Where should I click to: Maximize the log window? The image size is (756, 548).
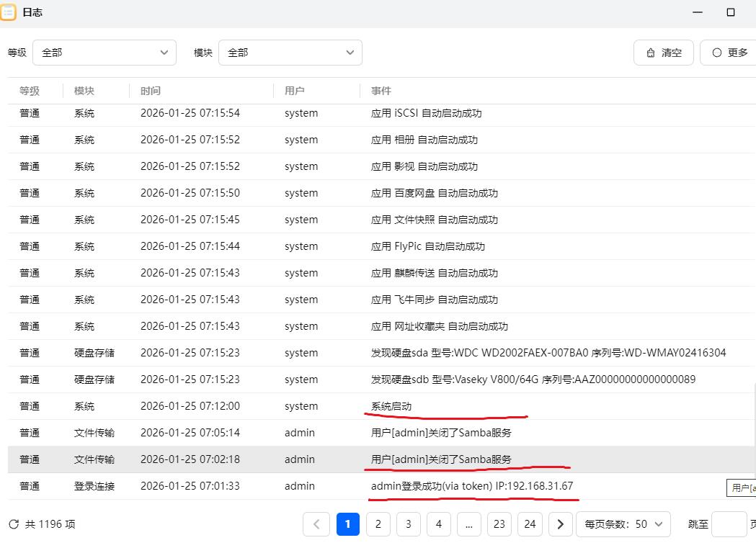coord(730,12)
